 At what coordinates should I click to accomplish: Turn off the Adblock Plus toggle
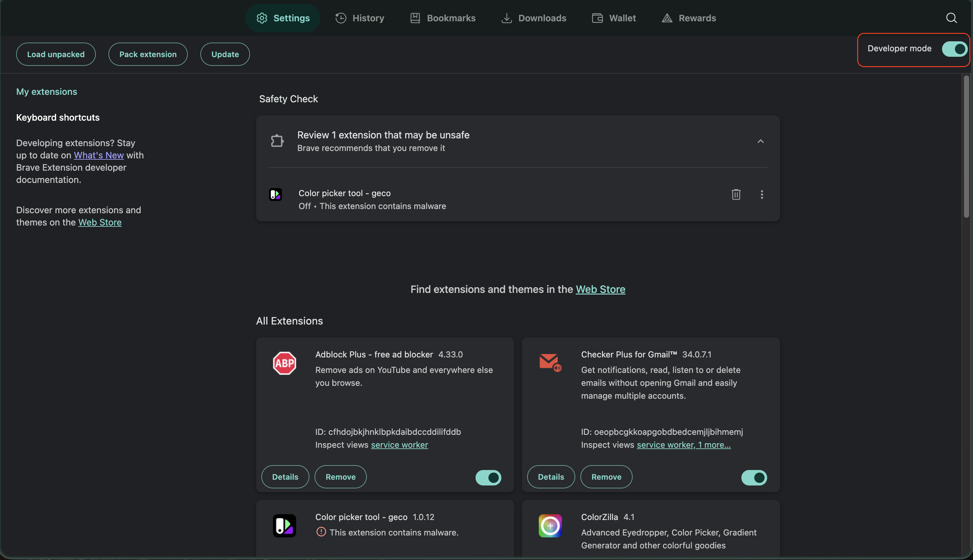point(488,477)
